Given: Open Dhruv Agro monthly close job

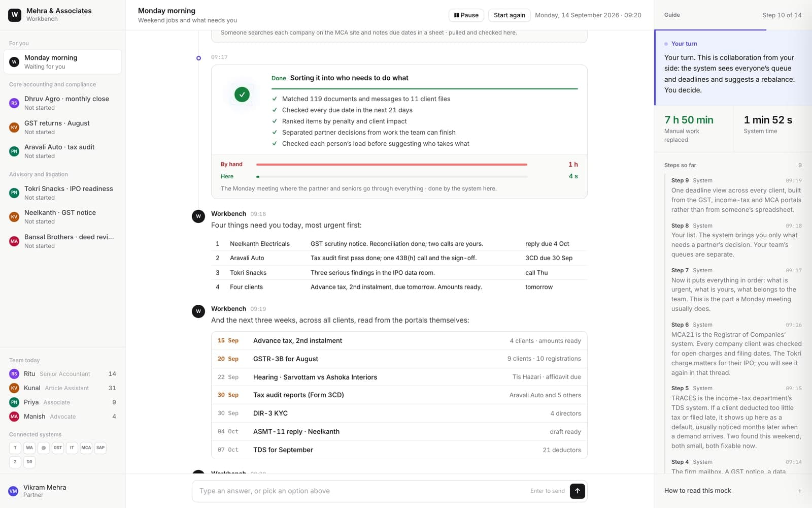Looking at the screenshot, I should tap(62, 103).
